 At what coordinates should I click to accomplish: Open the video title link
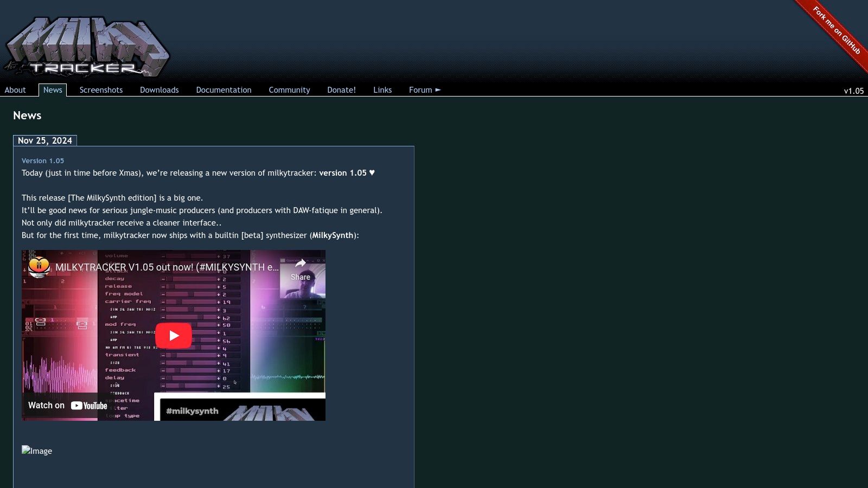(x=167, y=267)
